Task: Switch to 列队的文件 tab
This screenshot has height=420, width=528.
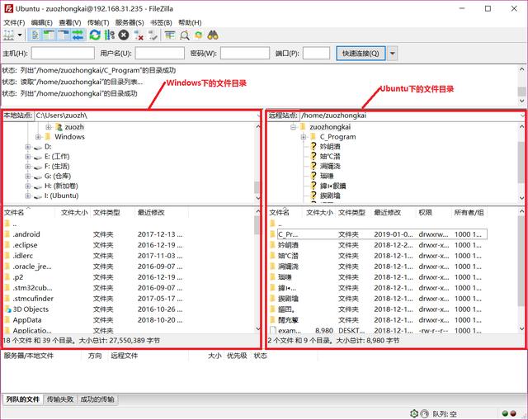Action: (x=23, y=399)
